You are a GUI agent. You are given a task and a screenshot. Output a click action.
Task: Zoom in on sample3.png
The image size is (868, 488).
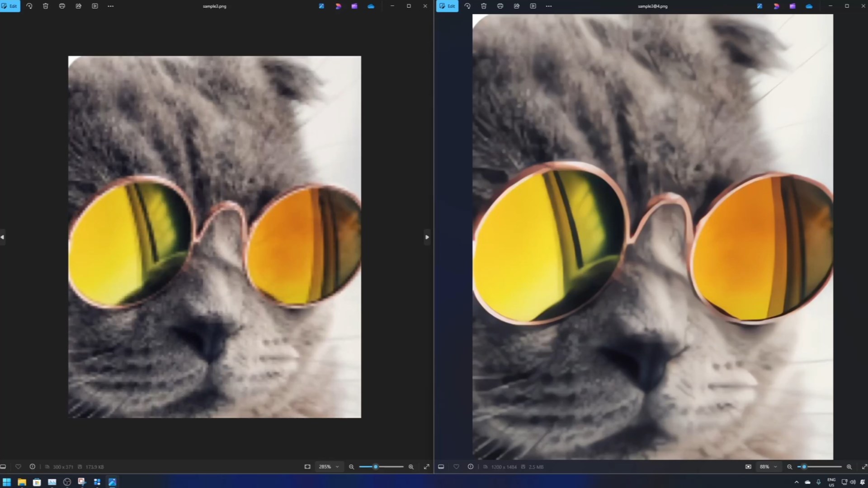tap(411, 467)
